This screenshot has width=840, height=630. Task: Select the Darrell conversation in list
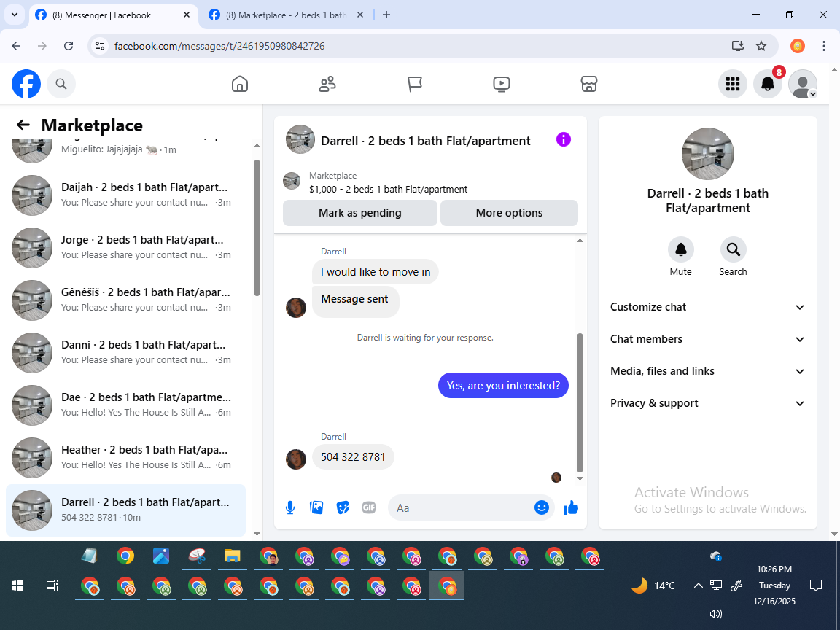pos(125,510)
